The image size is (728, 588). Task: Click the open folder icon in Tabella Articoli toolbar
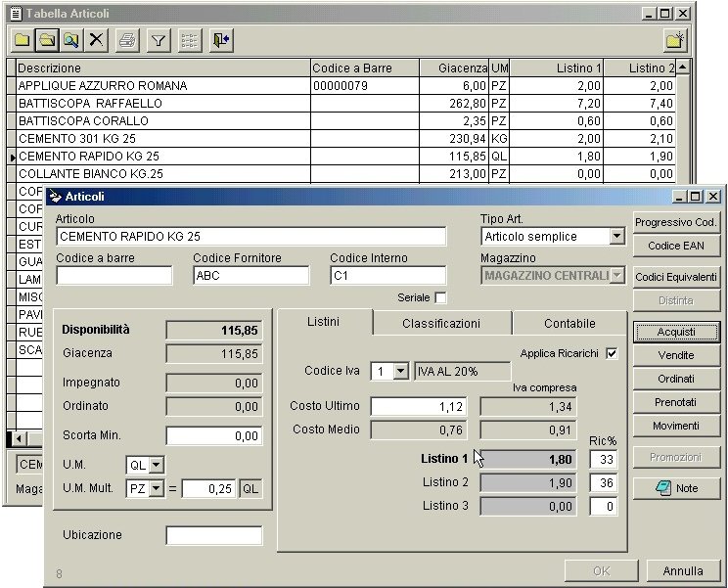pyautogui.click(x=47, y=40)
